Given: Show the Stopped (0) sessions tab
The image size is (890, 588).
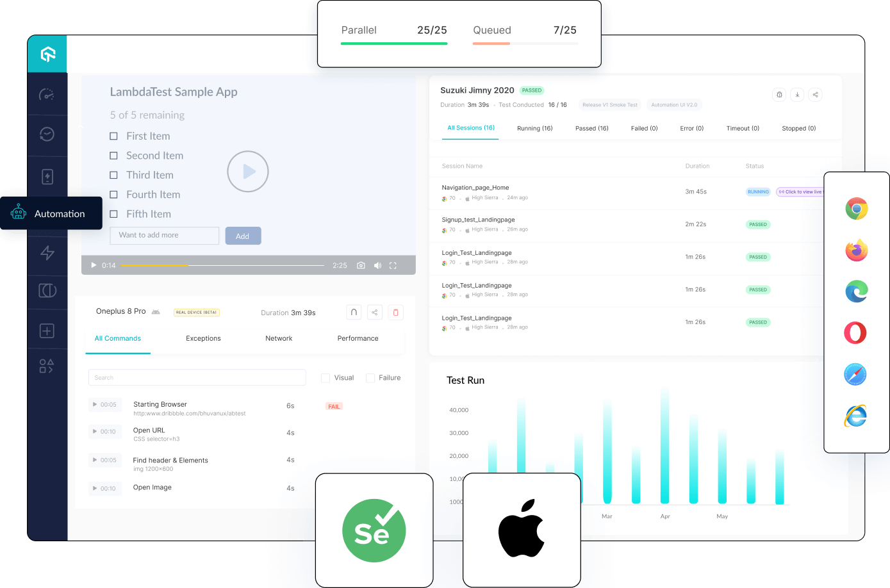Looking at the screenshot, I should coord(799,128).
